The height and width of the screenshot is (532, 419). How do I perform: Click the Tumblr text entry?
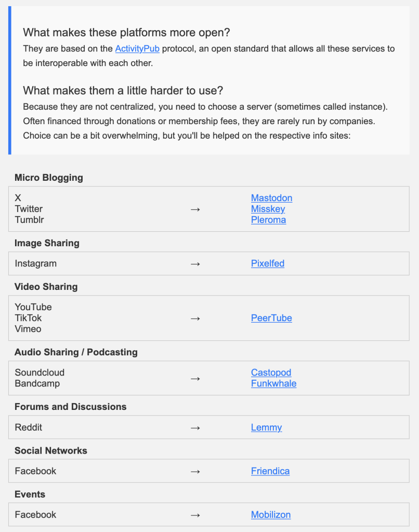29,220
